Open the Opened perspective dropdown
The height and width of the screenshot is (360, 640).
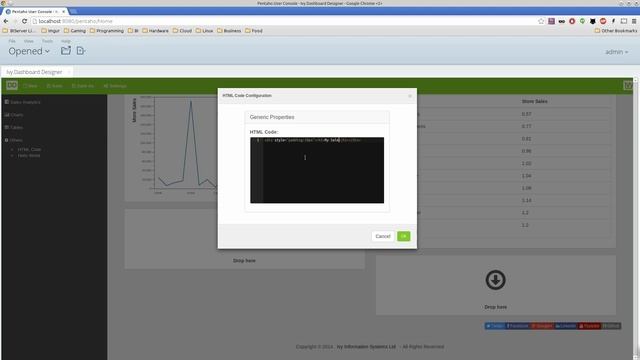pyautogui.click(x=29, y=51)
